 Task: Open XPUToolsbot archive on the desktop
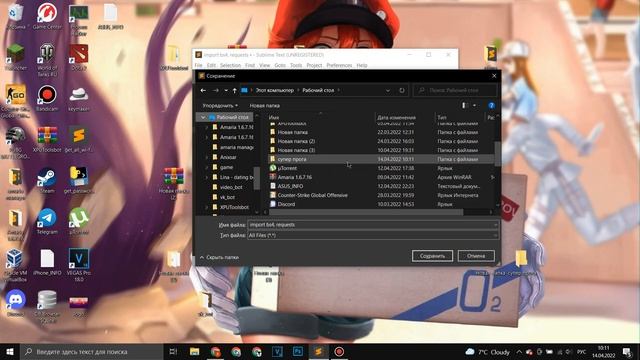point(47,139)
